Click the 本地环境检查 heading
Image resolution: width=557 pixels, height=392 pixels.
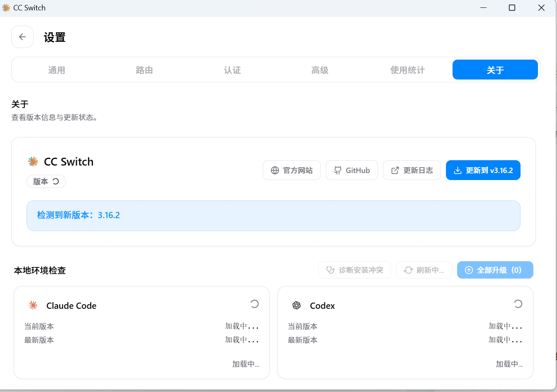pos(40,270)
